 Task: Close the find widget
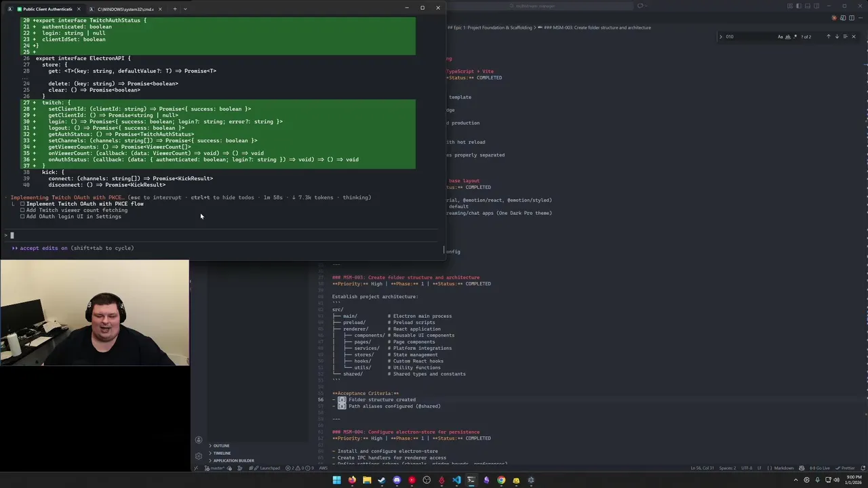[x=854, y=37]
